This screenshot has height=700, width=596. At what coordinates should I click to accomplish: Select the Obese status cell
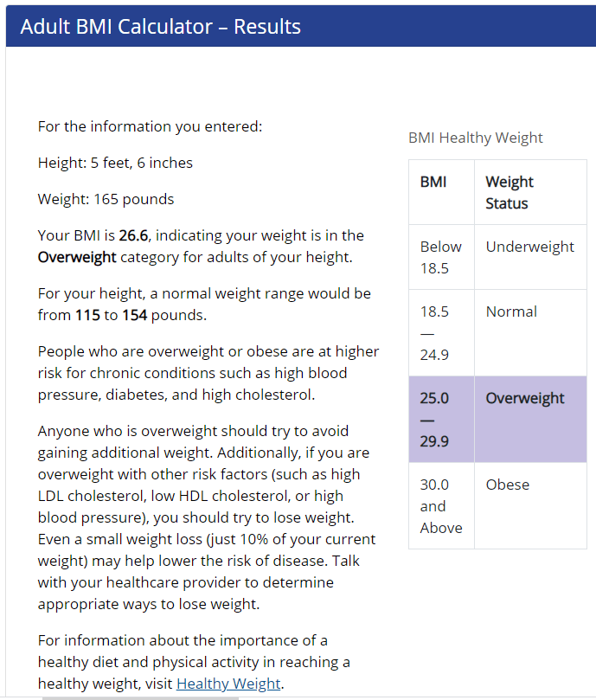[508, 485]
